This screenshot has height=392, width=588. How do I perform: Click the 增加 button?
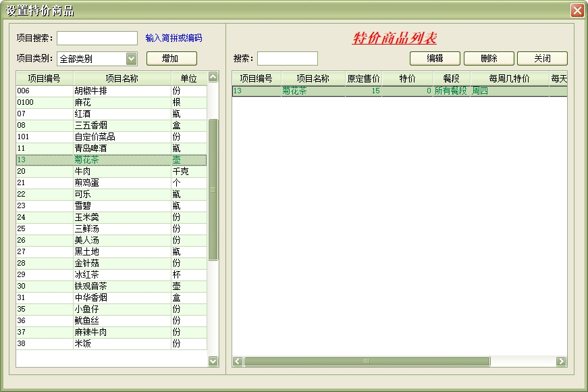point(171,59)
